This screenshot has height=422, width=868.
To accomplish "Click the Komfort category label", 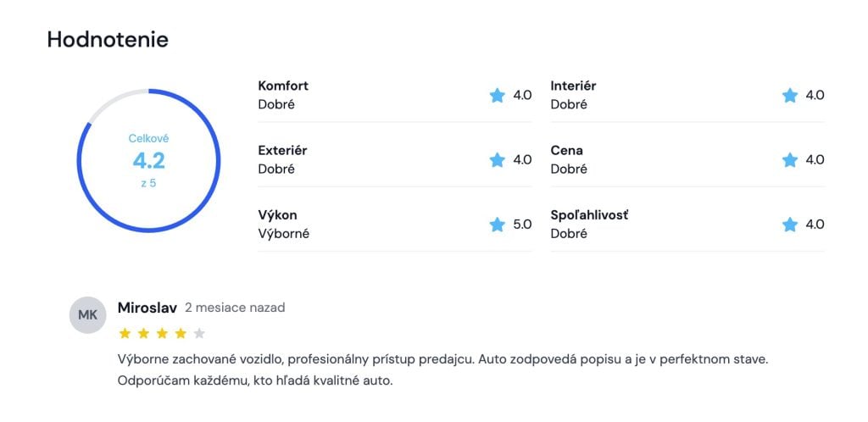I will (283, 86).
